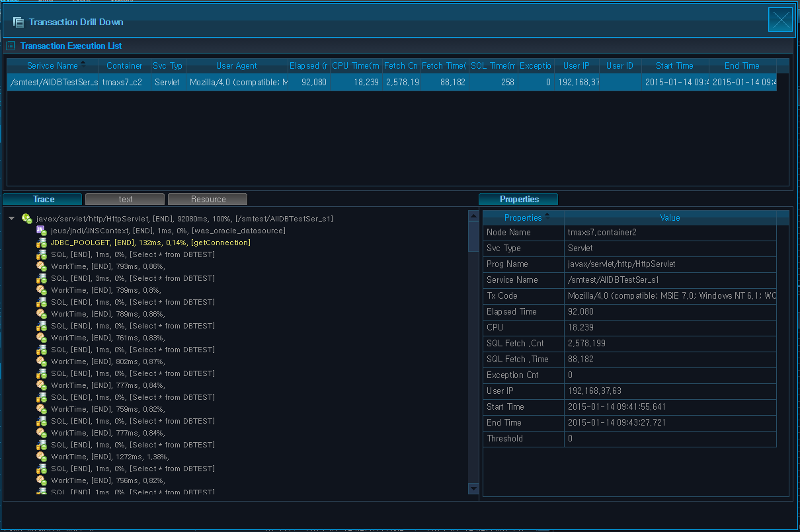This screenshot has width=800, height=532.
Task: Click the /smtest/AllDBTestSer_s1 property value
Action: click(x=614, y=280)
